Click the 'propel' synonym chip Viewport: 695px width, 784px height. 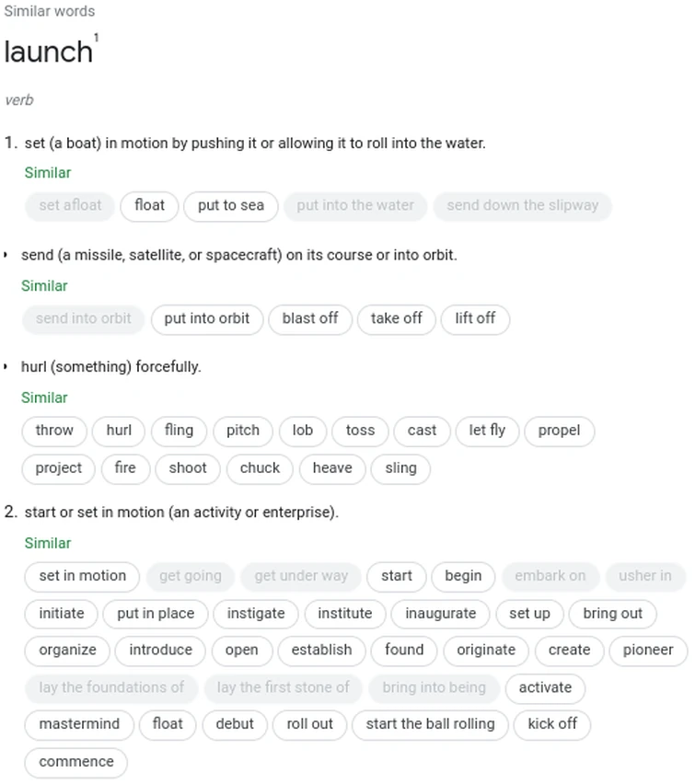[559, 431]
